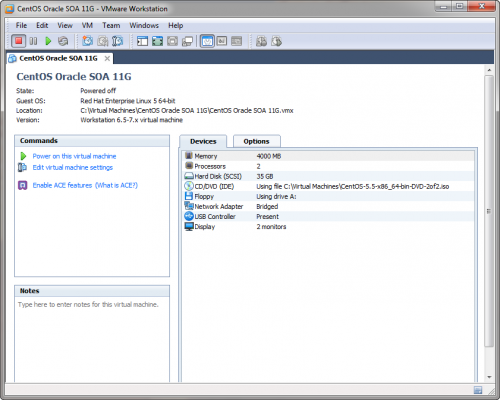Screen dimensions: 500x400
Task: Click the green Power On toolbar icon
Action: (x=48, y=41)
